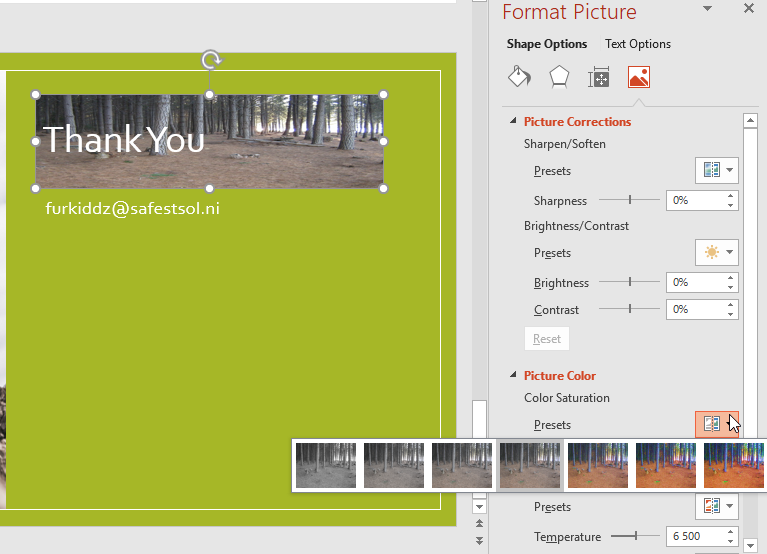Open Brightness/Contrast Presets dropdown
The image size is (767, 554).
click(717, 252)
